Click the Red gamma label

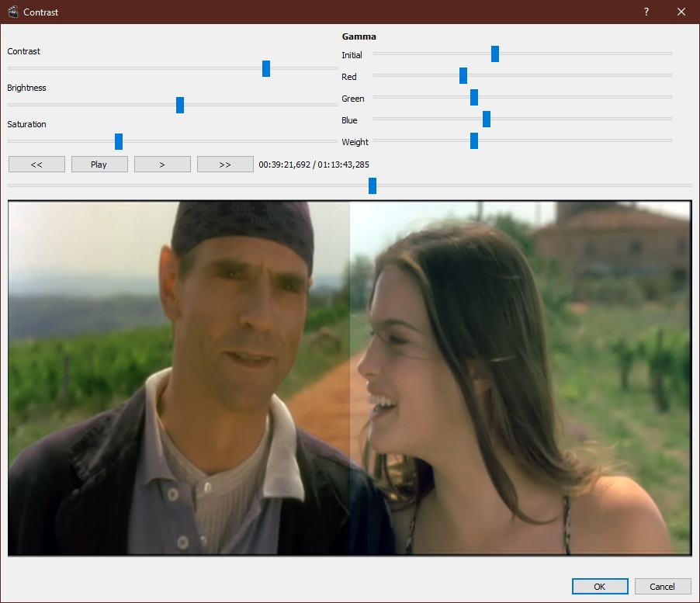point(349,77)
